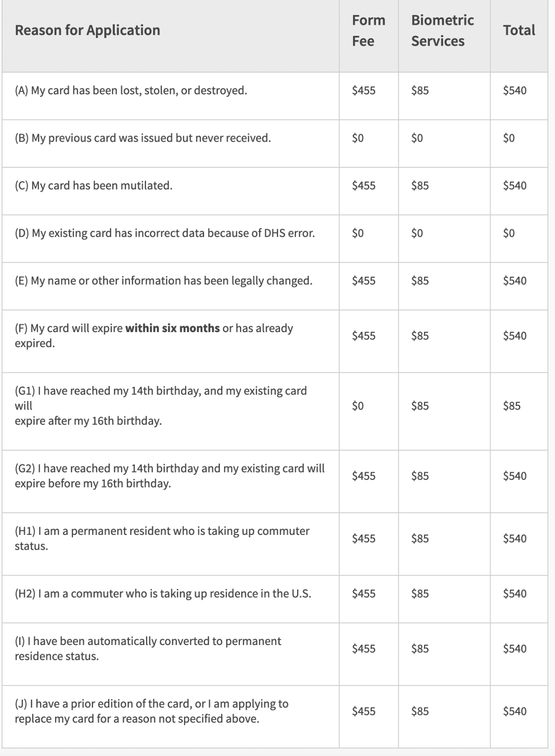Click the 'Total' column header
555x756 pixels.
click(519, 30)
